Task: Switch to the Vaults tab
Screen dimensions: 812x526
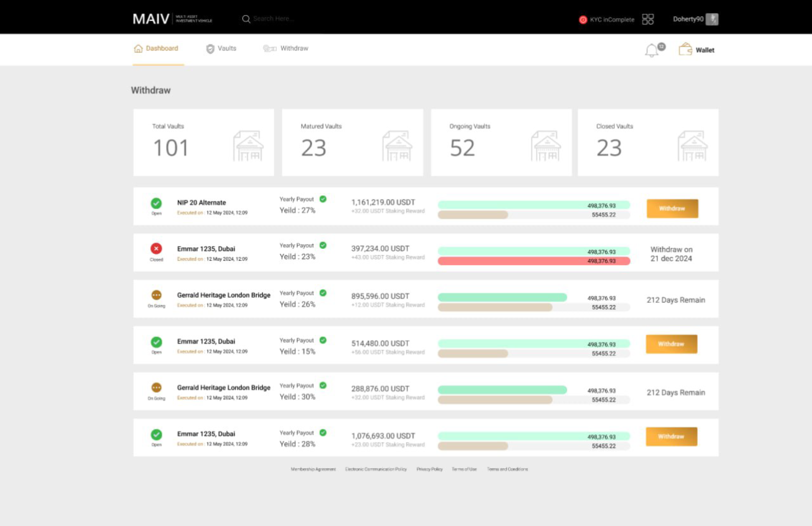Action: [227, 48]
